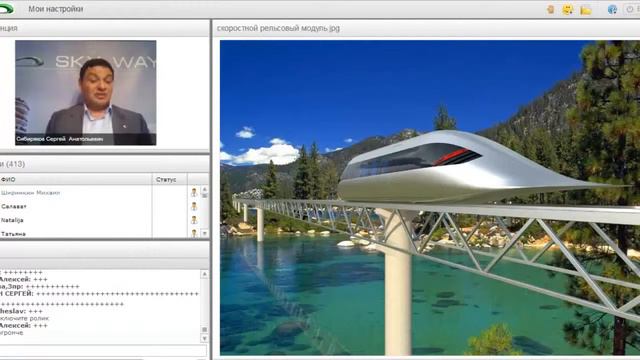Click participants list scroll down arrow
Screen dimensions: 640x360
click(x=205, y=233)
